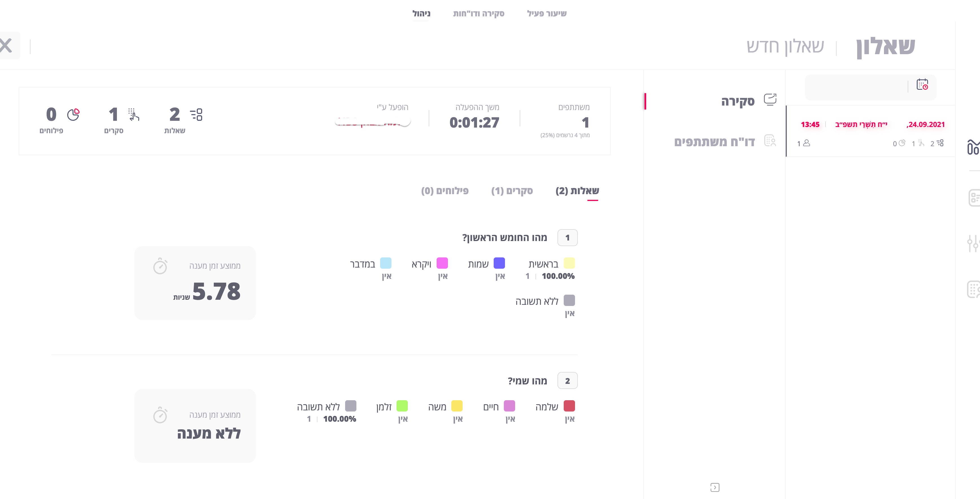Click the דו"ח משתתפים report icon

pos(770,141)
